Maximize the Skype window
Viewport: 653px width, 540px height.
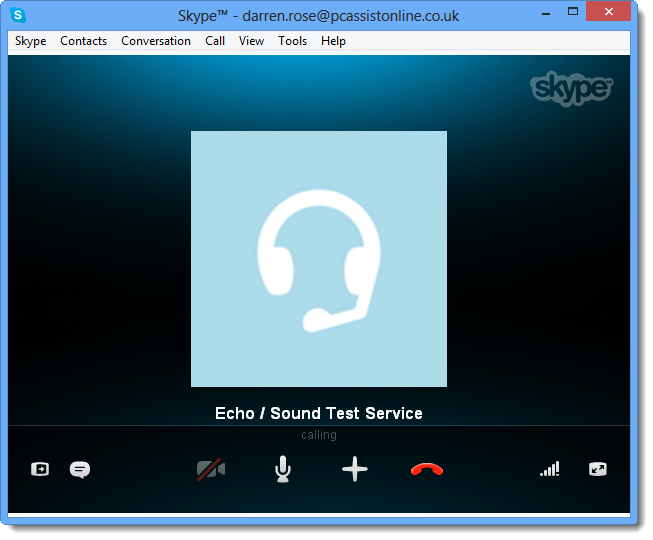[x=573, y=12]
